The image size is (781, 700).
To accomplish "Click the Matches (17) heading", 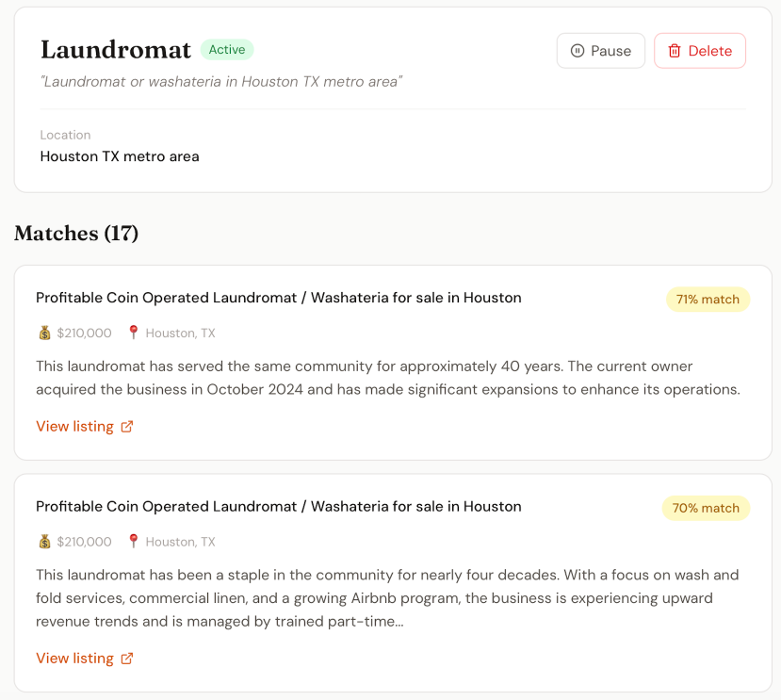I will click(x=76, y=233).
